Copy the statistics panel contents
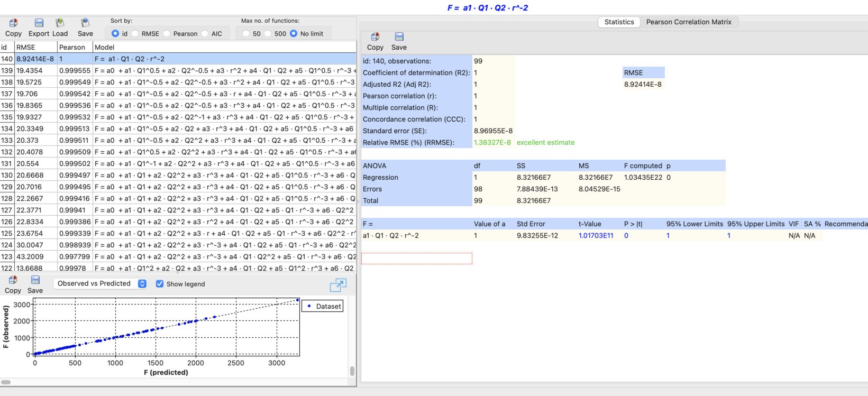 tap(375, 37)
